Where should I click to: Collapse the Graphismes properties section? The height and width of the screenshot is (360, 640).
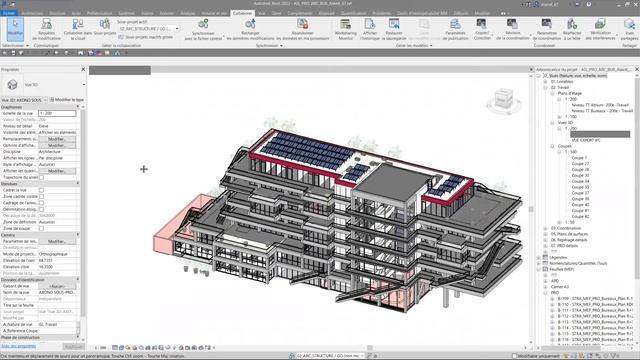78,107
